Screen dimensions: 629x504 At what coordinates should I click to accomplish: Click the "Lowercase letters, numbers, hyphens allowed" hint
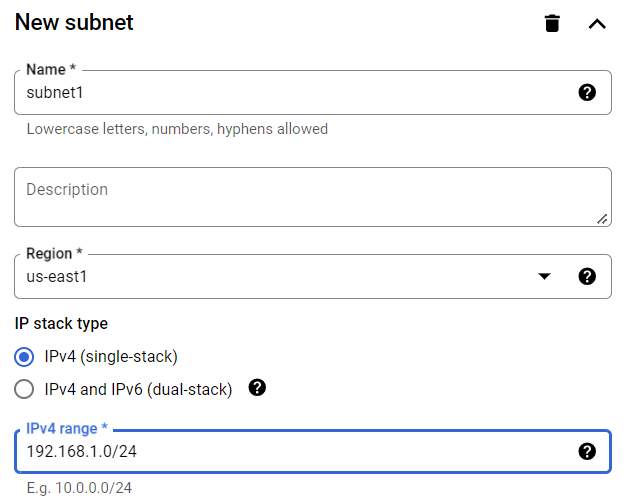(x=177, y=129)
